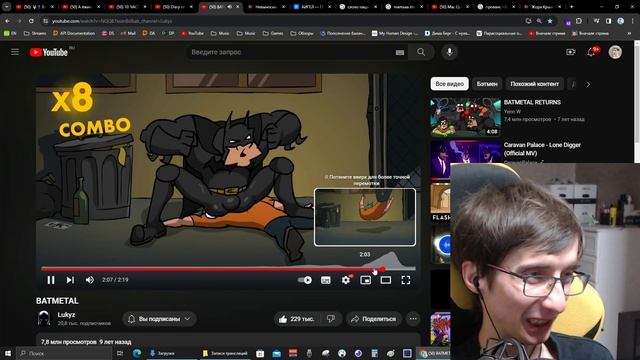The width and height of the screenshot is (640, 360).
Task: Open the tab search dropdown arrow
Action: [x=7, y=7]
